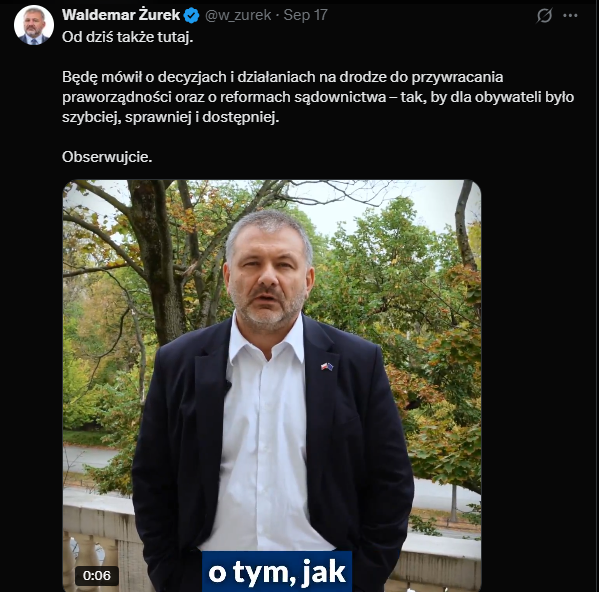Screen dimensions: 599x592
Task: Open the Grok explain post icon
Action: 544,16
